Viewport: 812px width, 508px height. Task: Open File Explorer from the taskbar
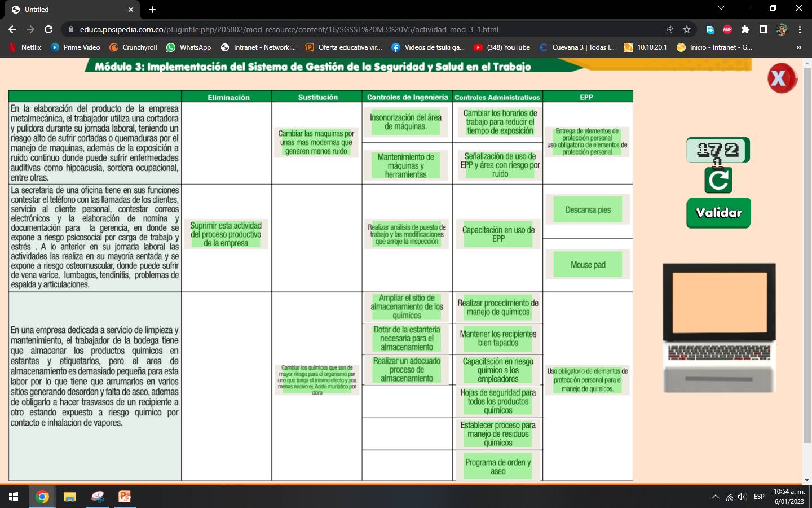pos(69,497)
